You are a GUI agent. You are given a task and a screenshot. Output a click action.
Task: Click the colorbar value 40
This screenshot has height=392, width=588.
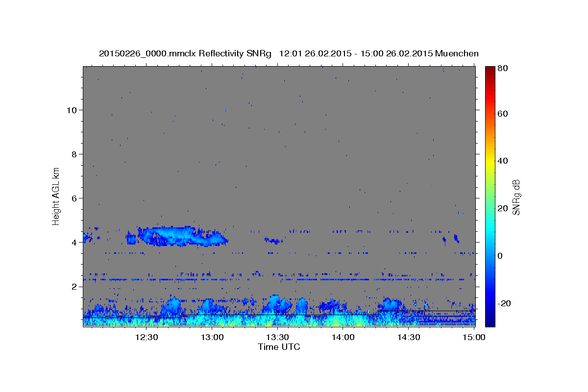click(502, 161)
